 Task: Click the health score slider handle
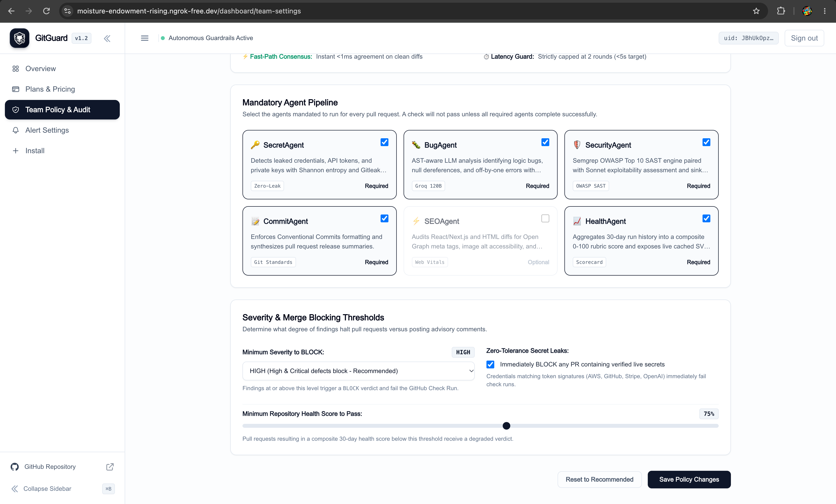pyautogui.click(x=506, y=426)
